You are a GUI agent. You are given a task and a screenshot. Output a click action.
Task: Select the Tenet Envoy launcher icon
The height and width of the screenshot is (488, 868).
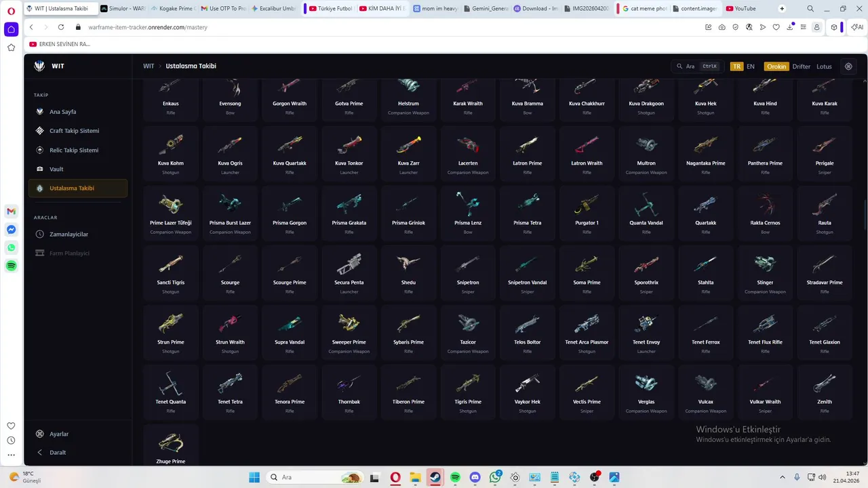(x=646, y=323)
